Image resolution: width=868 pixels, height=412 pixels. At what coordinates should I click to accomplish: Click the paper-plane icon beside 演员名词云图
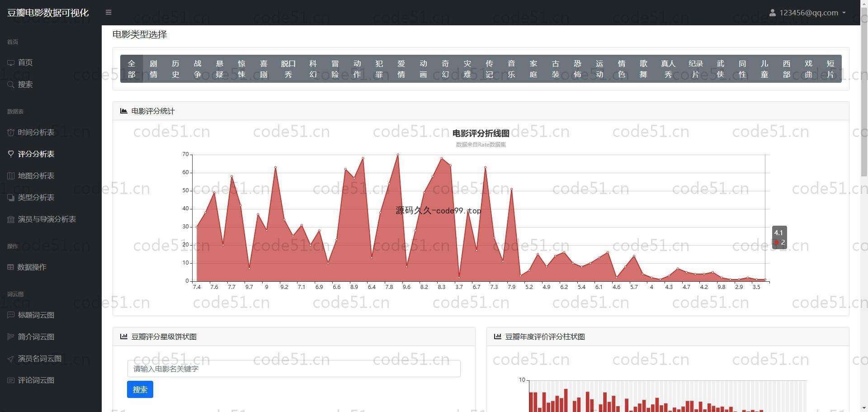click(x=11, y=358)
